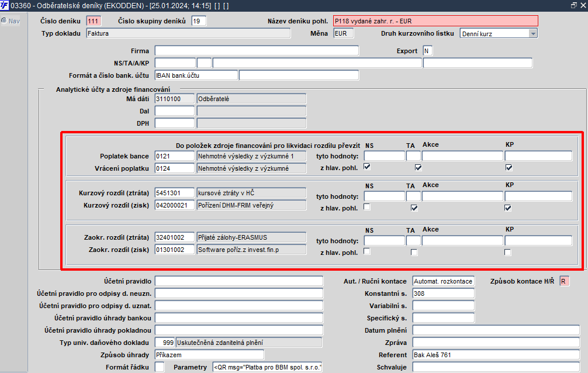Click the Parametry field with QR msg
The height and width of the screenshot is (373, 588).
point(267,367)
